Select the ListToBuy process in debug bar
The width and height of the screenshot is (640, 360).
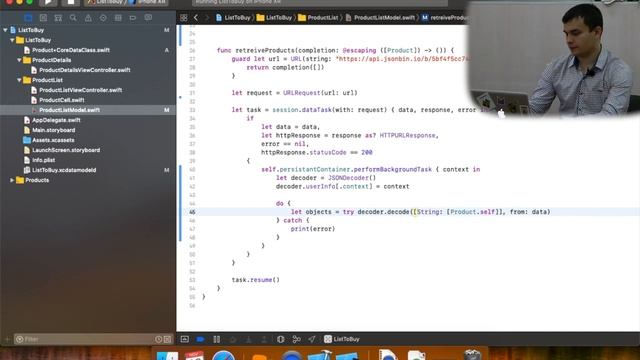click(342, 339)
